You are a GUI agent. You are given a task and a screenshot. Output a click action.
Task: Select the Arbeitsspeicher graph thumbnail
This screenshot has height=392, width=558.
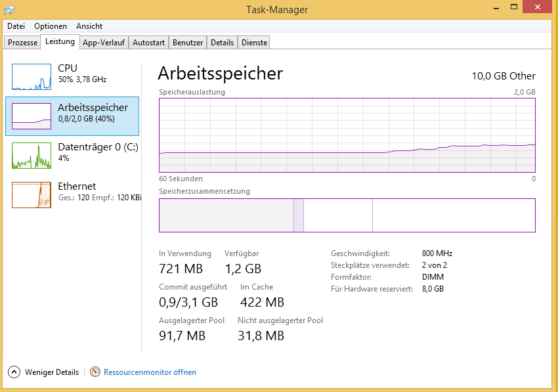pyautogui.click(x=32, y=116)
